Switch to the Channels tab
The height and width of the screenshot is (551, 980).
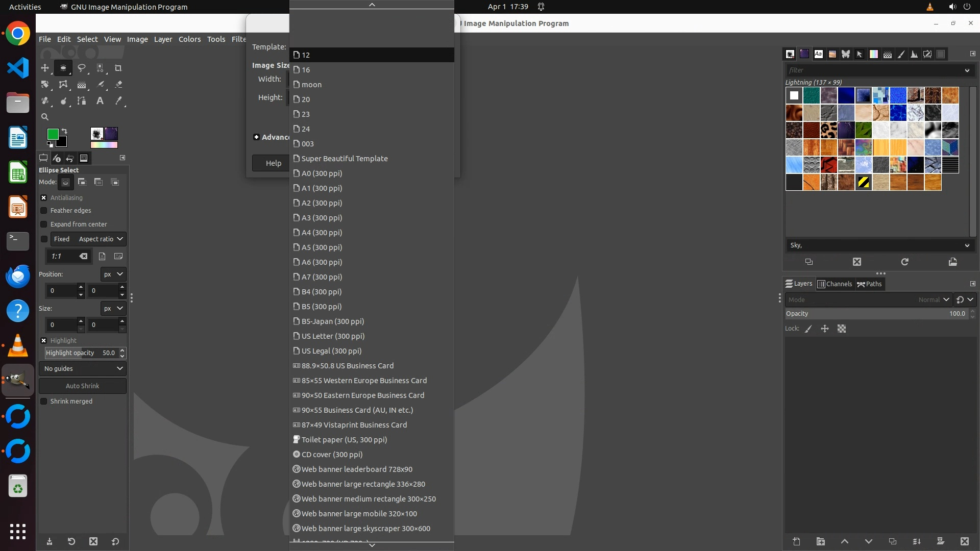[835, 284]
